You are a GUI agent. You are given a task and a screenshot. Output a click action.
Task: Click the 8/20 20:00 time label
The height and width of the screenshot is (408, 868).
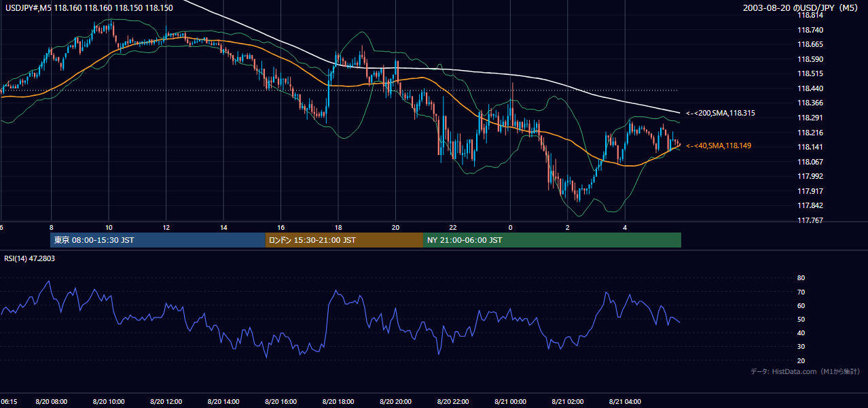(x=396, y=402)
